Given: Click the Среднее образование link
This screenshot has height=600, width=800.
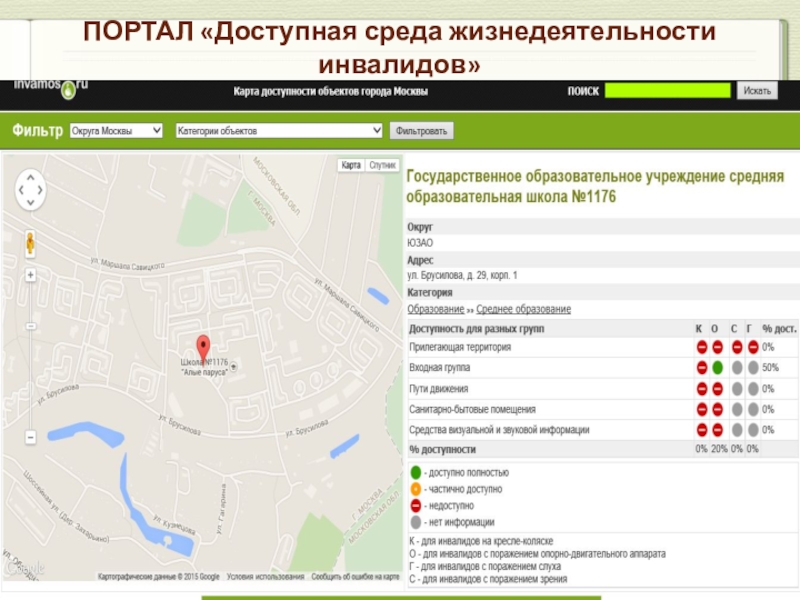Looking at the screenshot, I should pyautogui.click(x=523, y=309).
